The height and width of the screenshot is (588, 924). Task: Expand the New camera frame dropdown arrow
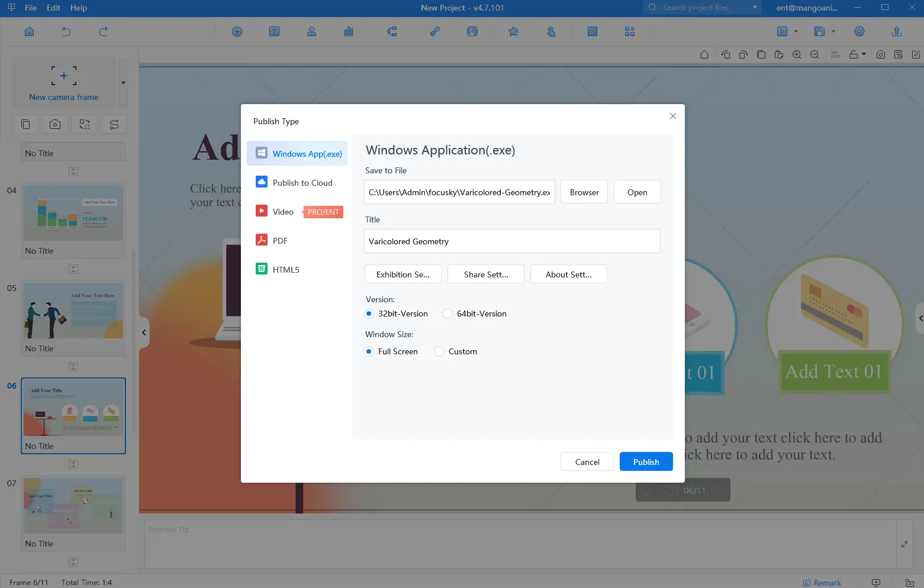pos(123,83)
